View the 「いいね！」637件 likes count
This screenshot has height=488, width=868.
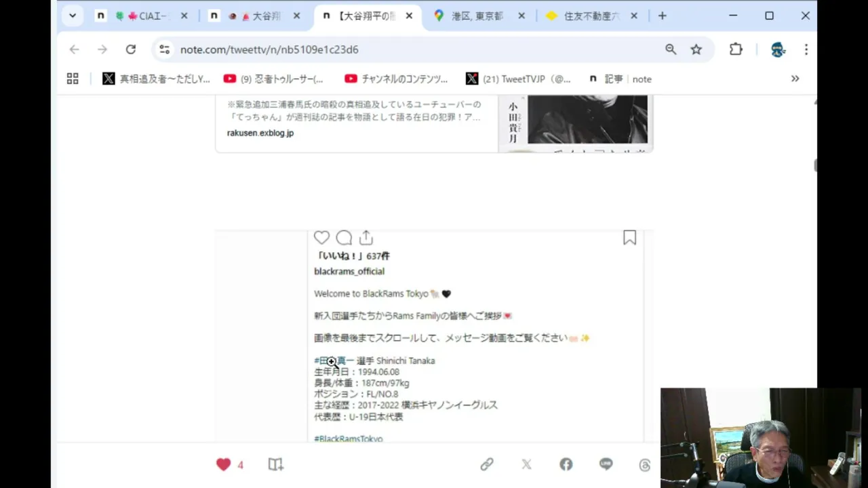pos(353,256)
